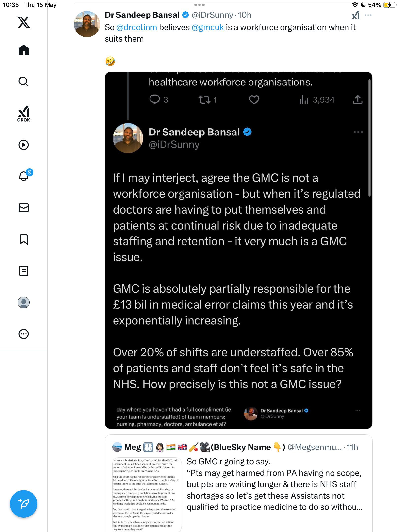
Task: Open Meg's quoted tweet article image
Action: (x=147, y=495)
